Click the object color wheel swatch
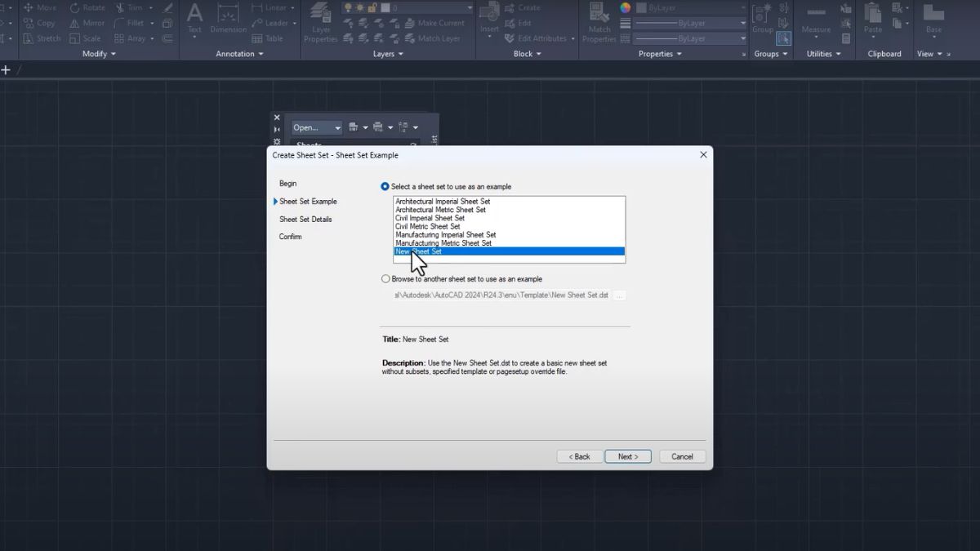The width and height of the screenshot is (980, 551). click(x=625, y=7)
